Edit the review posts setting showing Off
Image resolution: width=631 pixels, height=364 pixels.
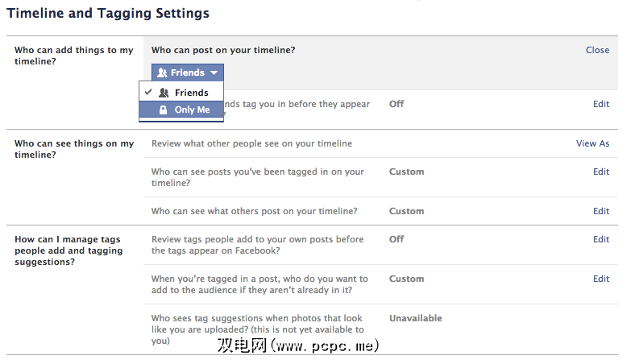point(601,104)
